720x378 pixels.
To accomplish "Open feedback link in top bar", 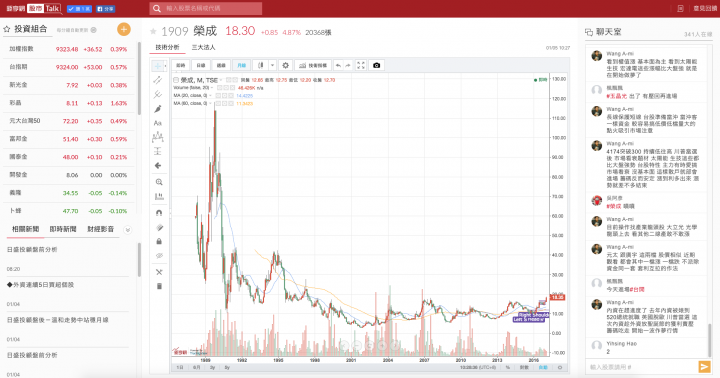I will coord(705,8).
